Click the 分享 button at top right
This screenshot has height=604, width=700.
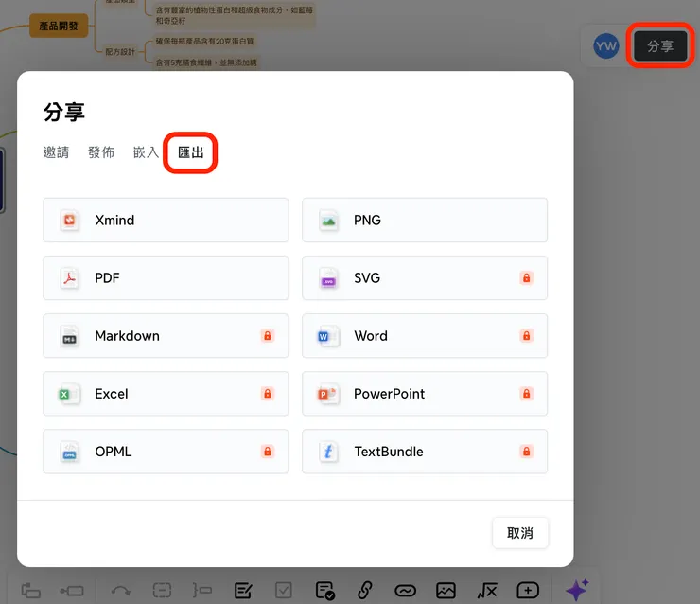click(x=660, y=45)
